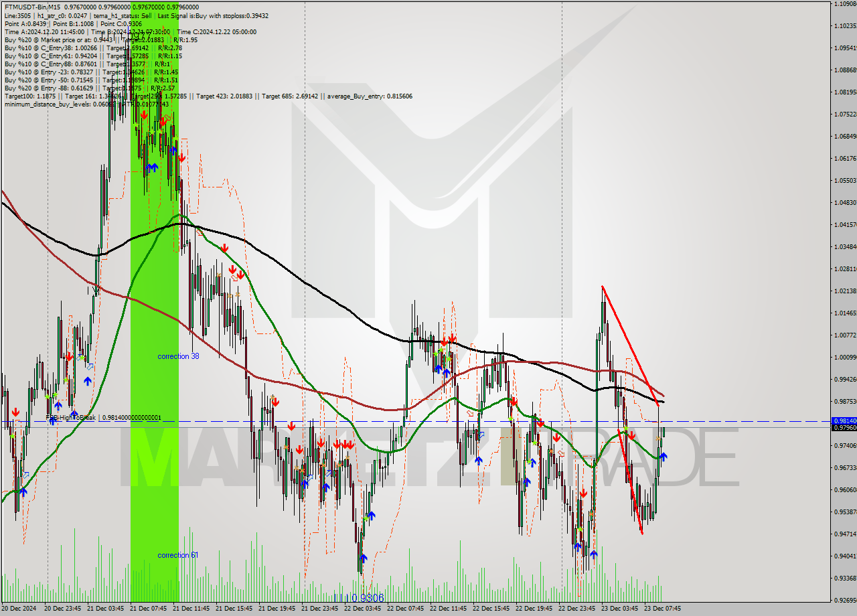Click the 'Target 685: 2.69142' text
857x616 pixels.
click(x=291, y=96)
